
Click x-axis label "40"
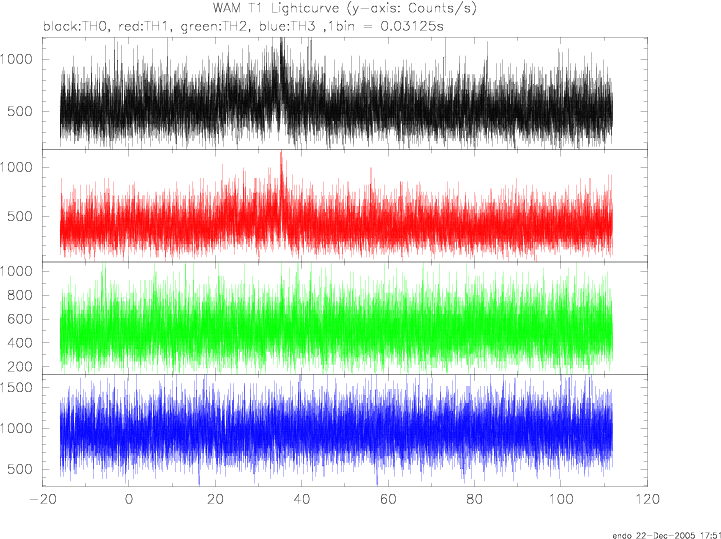click(x=302, y=499)
